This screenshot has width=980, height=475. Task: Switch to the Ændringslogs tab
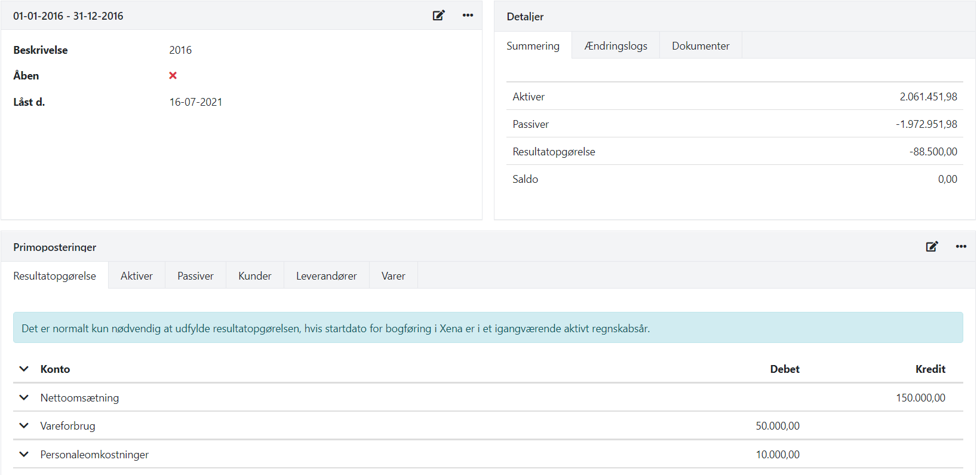coord(616,46)
